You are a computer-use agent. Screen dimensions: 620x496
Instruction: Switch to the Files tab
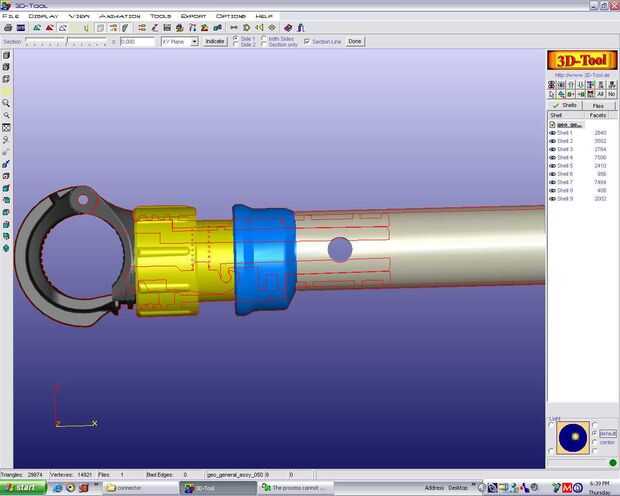click(599, 106)
